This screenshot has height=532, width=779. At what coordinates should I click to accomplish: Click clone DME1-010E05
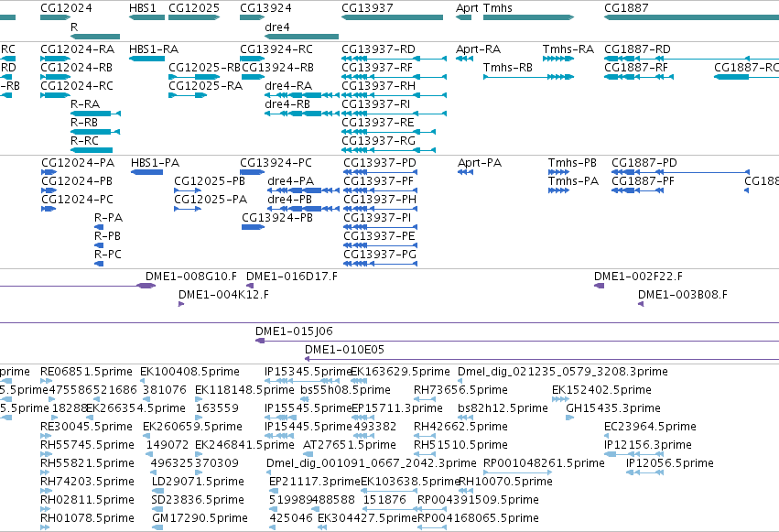pyautogui.click(x=345, y=350)
